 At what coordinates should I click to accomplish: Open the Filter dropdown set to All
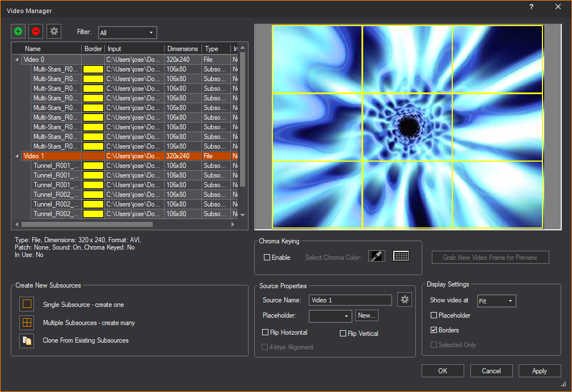pyautogui.click(x=127, y=33)
